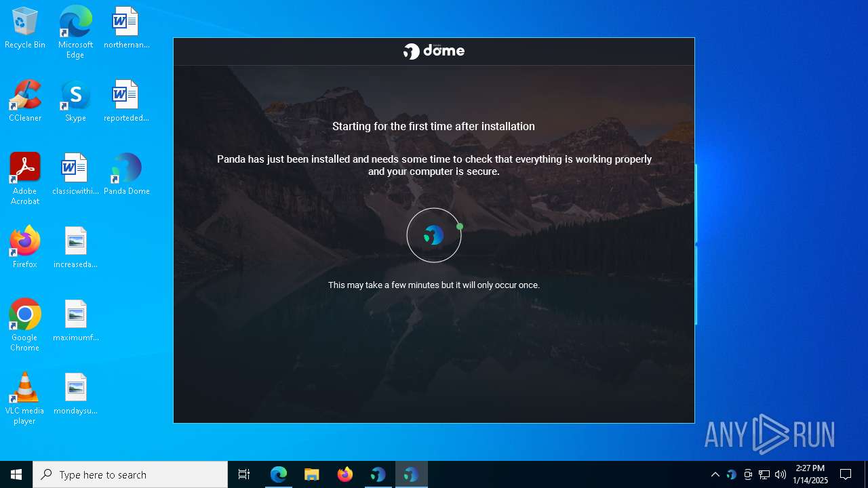
Task: Click Show desktop strip at taskbar end
Action: tap(866, 474)
